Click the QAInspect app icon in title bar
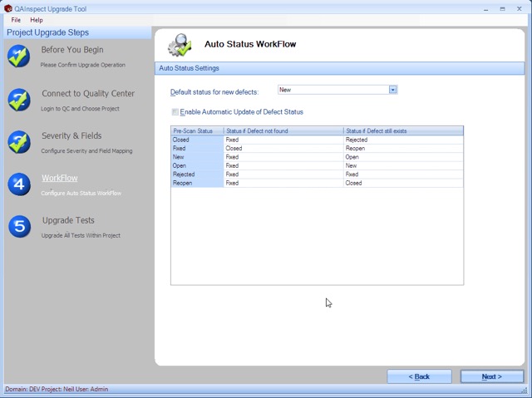 [x=8, y=8]
